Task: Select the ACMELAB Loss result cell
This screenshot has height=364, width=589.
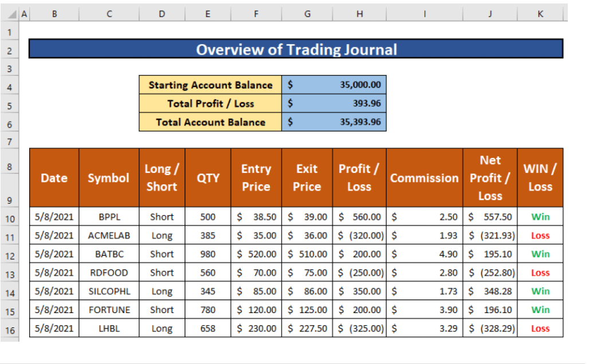Action: click(540, 236)
